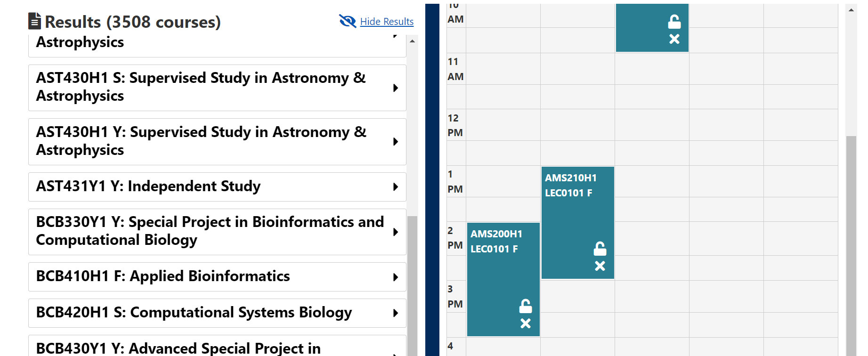Screen dimensions: 868x356
Task: Toggle lock on AMS200H1 LEC0101 block
Action: 526,306
